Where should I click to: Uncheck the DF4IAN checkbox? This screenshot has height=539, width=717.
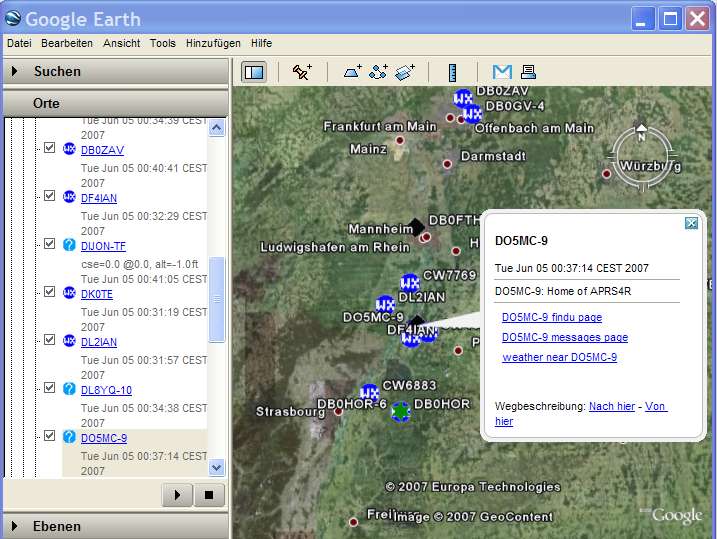click(49, 195)
